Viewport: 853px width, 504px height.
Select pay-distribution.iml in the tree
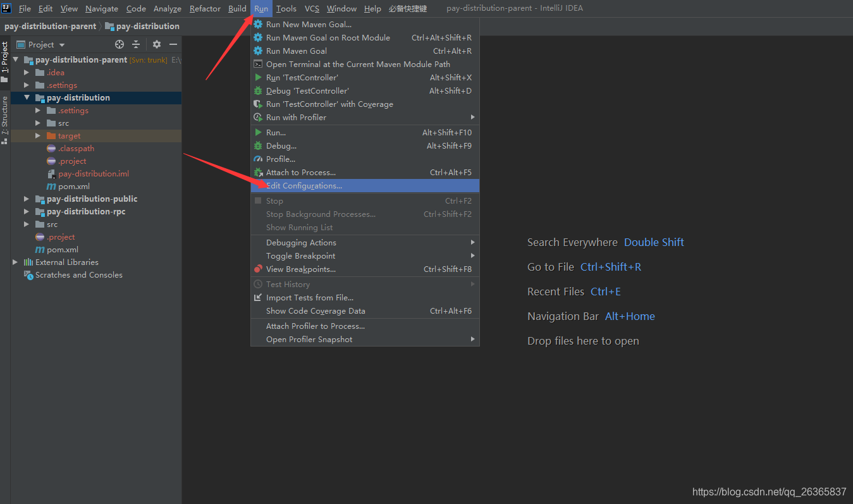pyautogui.click(x=94, y=173)
